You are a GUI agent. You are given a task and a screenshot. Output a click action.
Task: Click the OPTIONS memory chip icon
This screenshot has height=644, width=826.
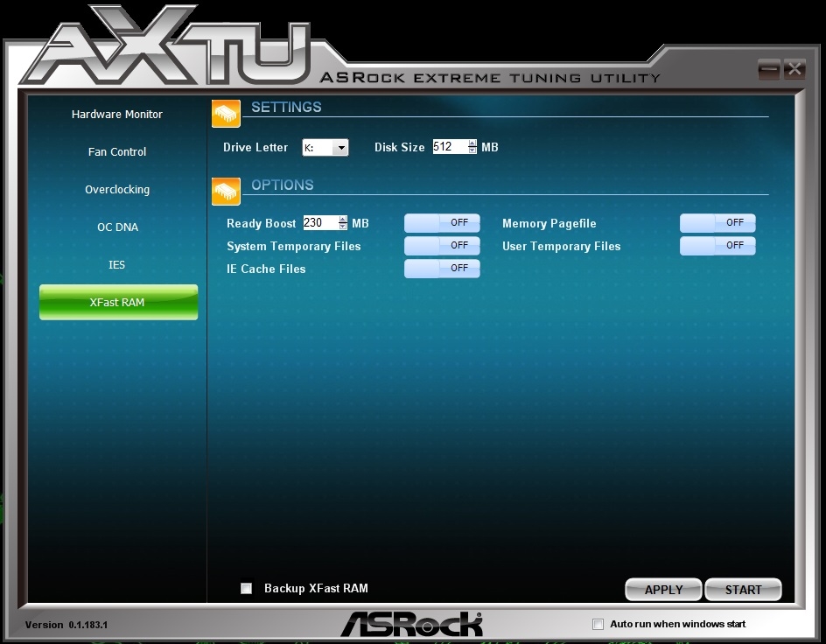click(226, 191)
